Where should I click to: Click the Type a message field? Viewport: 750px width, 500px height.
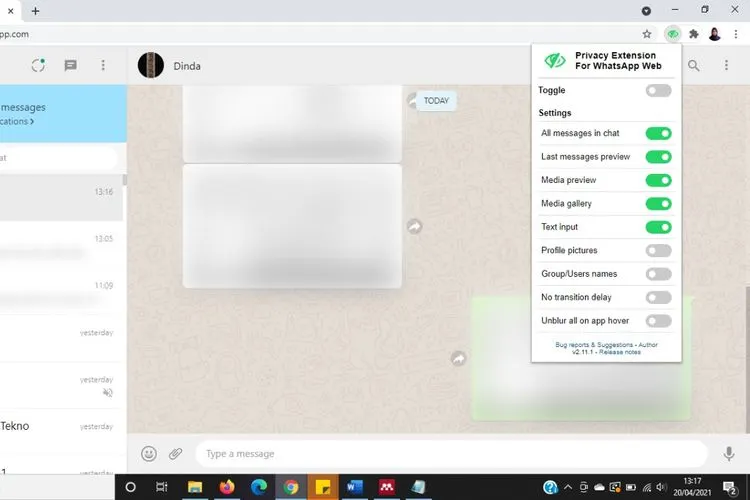(450, 454)
